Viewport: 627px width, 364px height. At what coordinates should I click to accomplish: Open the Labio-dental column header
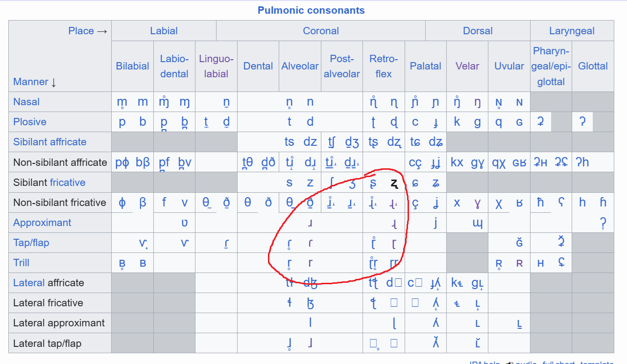tap(174, 66)
